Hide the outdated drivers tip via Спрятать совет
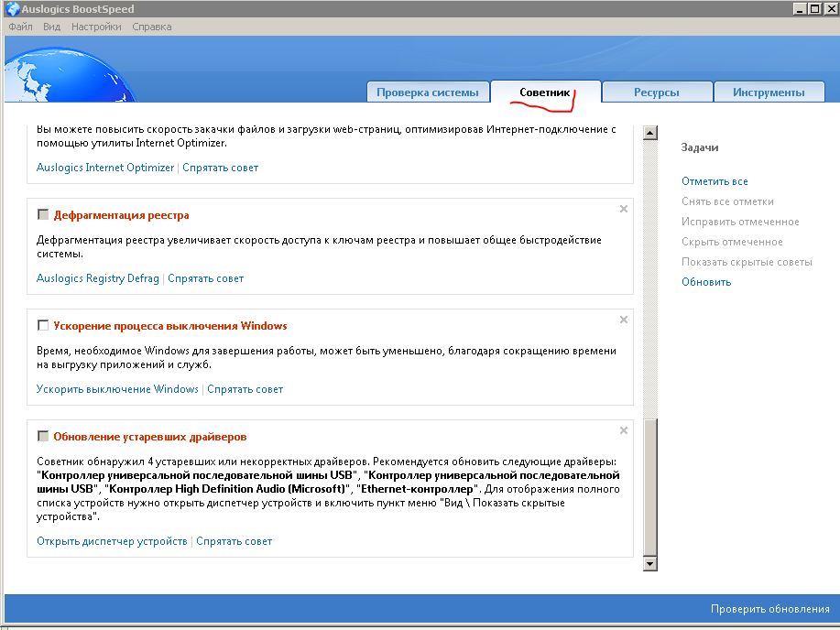 (235, 541)
